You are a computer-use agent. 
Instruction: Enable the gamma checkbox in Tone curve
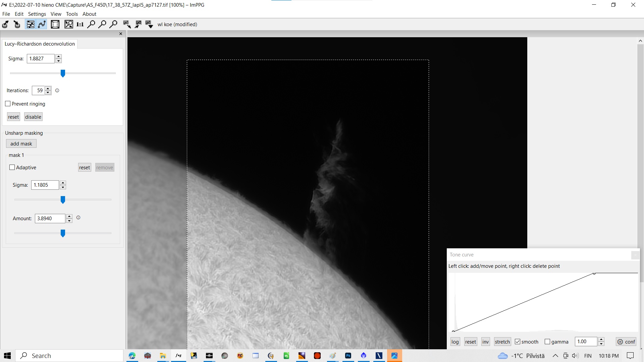click(547, 342)
